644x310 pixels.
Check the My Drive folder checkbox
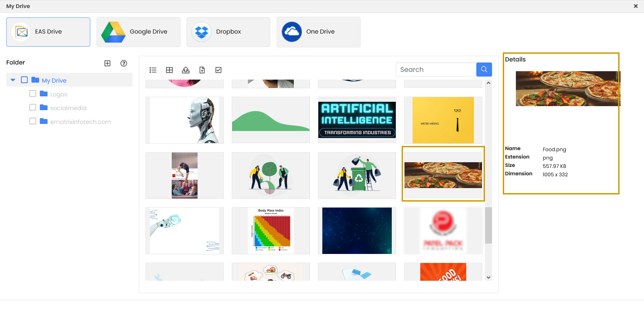24,80
